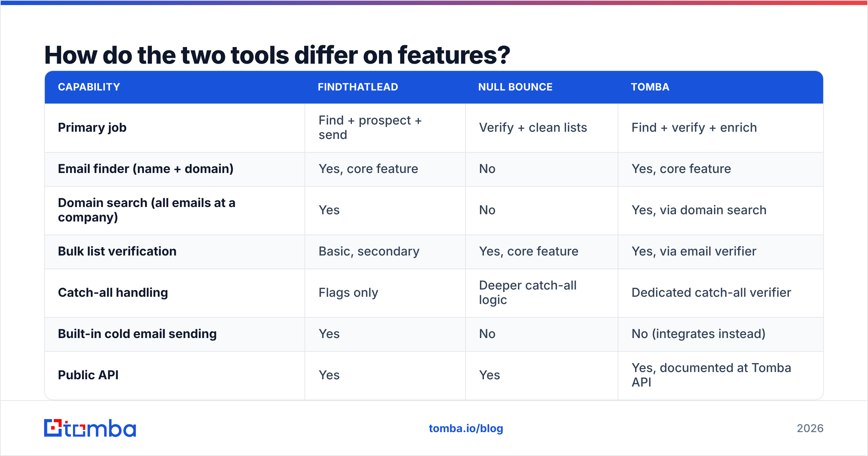
Task: Click Null Bounce 'Yes' in Public API row
Action: coord(490,375)
